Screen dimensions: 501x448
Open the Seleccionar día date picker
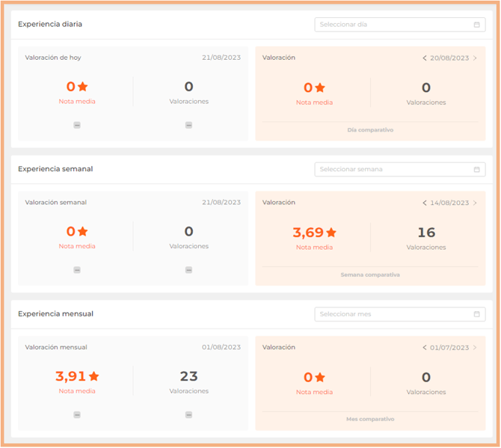tap(393, 25)
